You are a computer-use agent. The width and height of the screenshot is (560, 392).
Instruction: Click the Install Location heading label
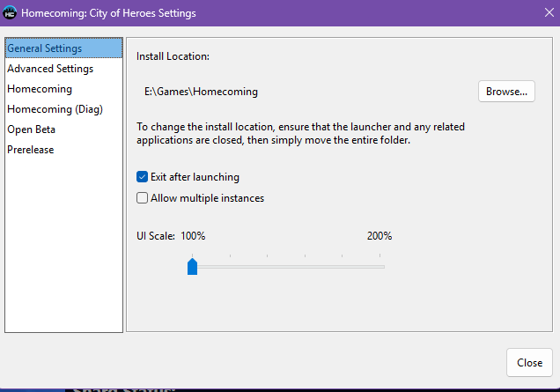173,56
